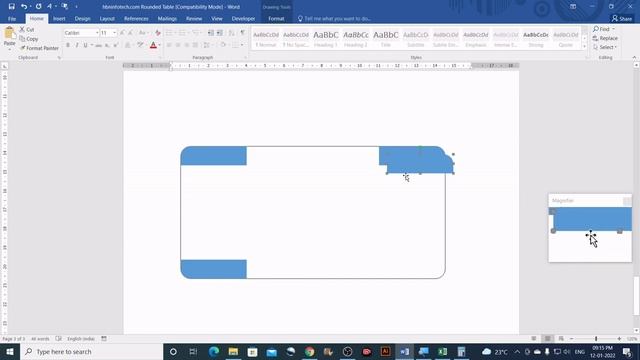
Task: Switch to the Developer tab
Action: 243,18
